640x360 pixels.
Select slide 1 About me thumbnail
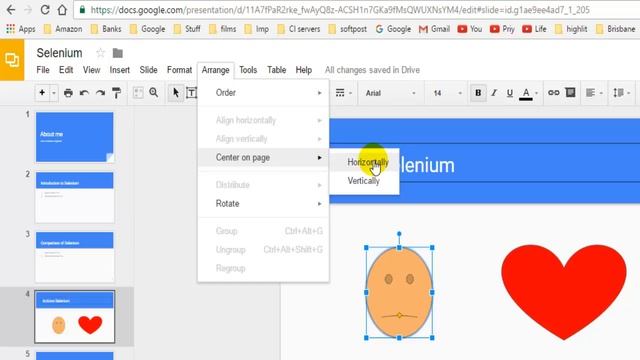pos(75,137)
